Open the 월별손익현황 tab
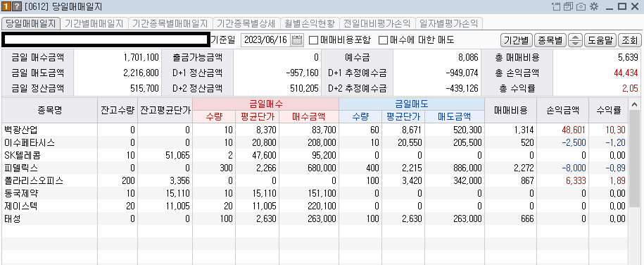644x265 pixels. pyautogui.click(x=310, y=23)
